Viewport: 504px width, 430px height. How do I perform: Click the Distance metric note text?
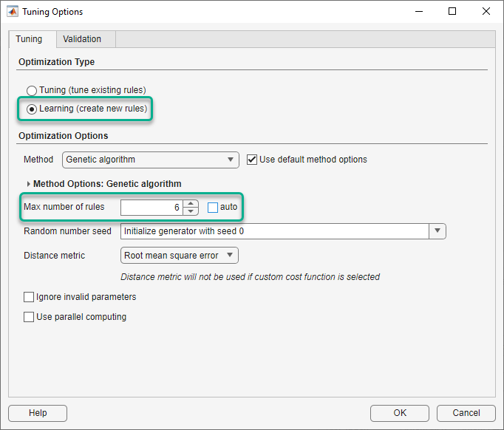click(x=250, y=277)
